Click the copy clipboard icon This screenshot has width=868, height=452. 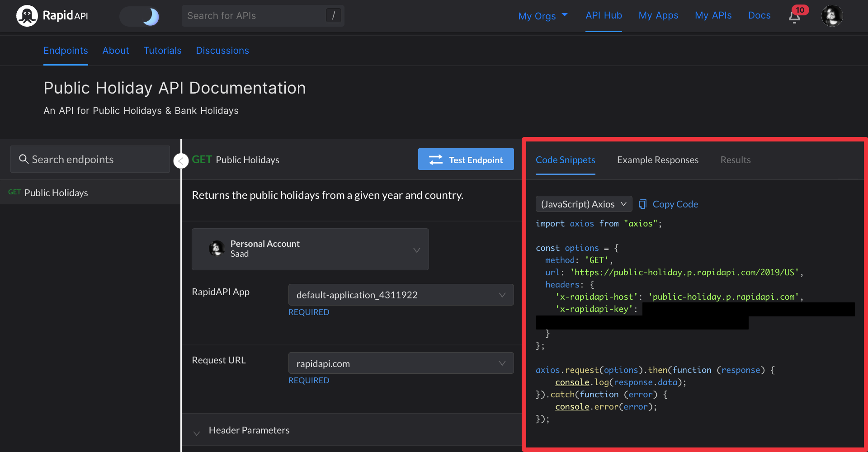tap(642, 204)
